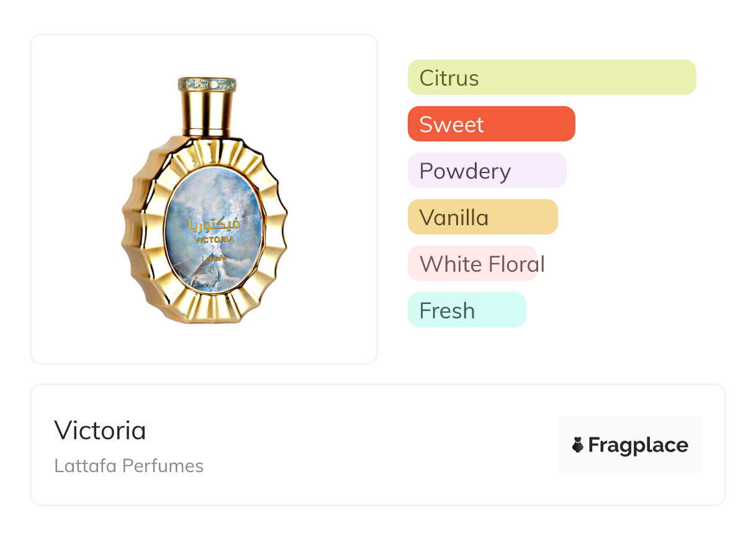Click the Lattafa brand mark on the bottle
Viewport: 756px width, 536px height.
(x=214, y=258)
